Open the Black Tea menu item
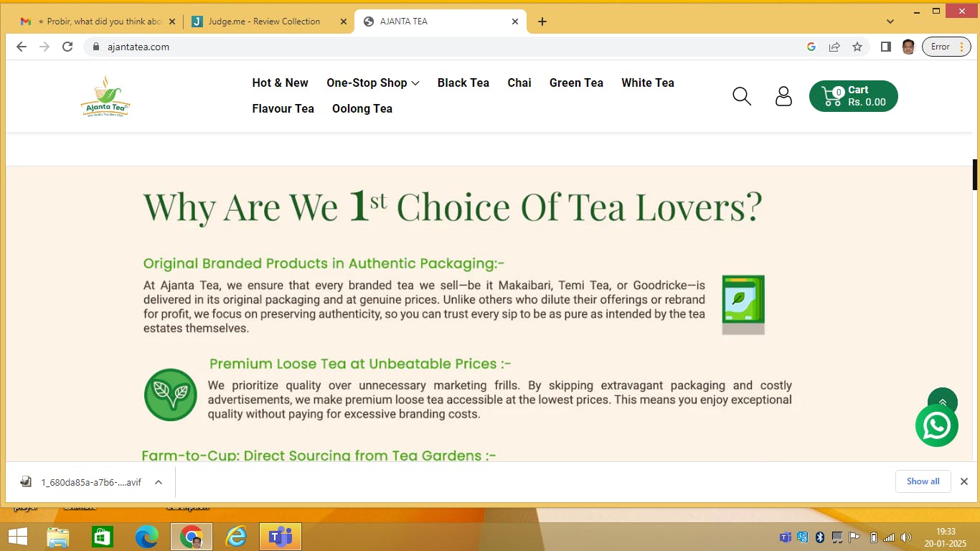The width and height of the screenshot is (980, 551). pos(463,83)
